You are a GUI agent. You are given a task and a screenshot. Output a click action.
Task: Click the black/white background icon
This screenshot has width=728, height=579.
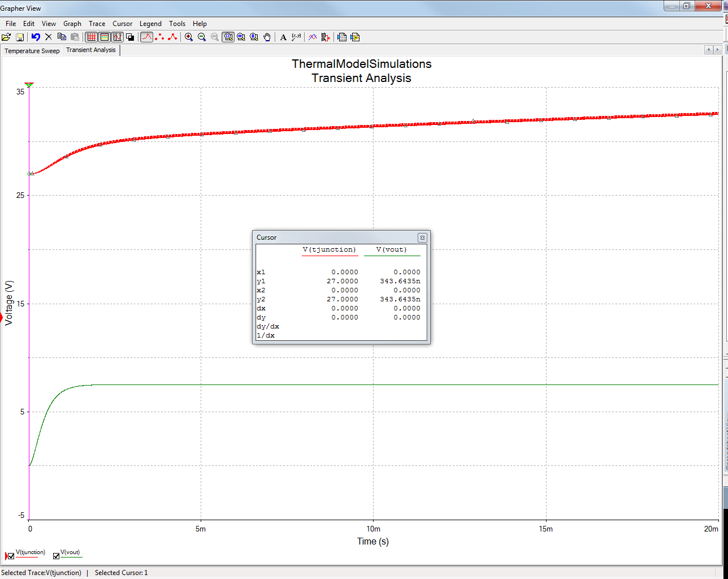130,37
